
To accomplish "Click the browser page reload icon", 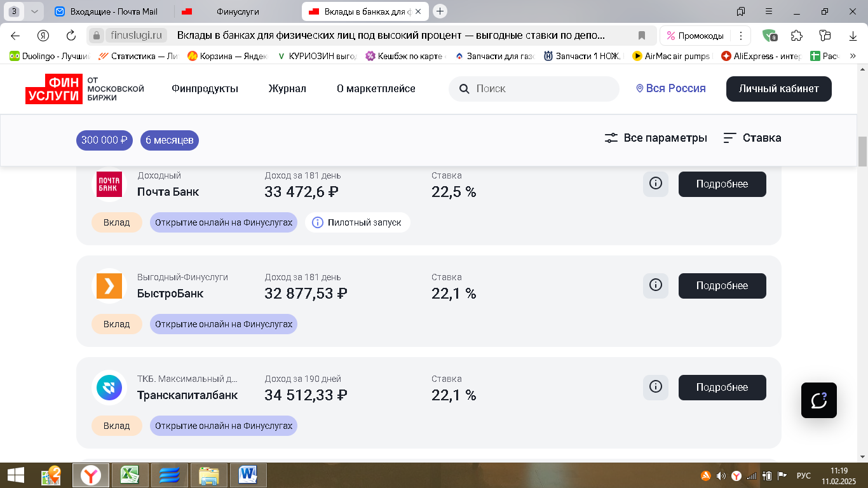I will pyautogui.click(x=71, y=36).
